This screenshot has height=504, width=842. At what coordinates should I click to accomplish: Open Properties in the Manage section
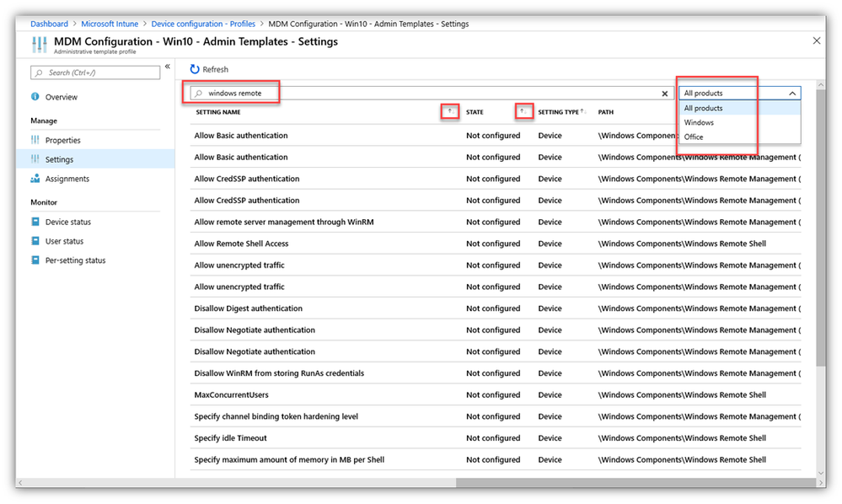[63, 140]
